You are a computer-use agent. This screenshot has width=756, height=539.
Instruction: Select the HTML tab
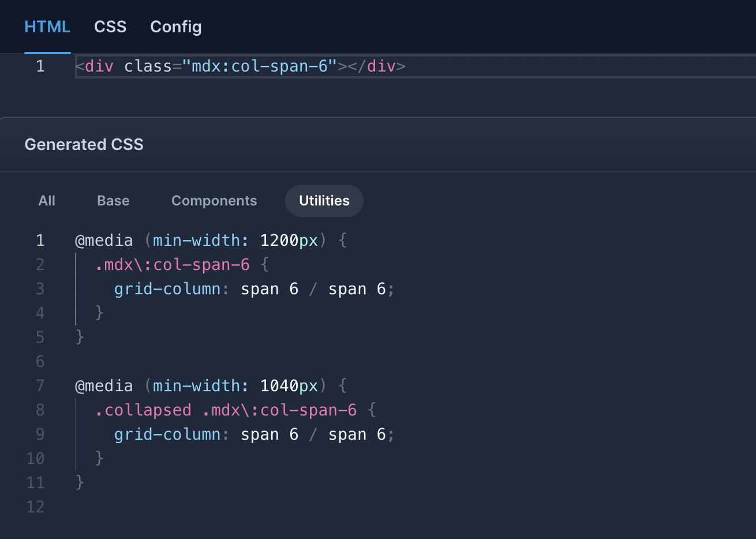coord(47,27)
